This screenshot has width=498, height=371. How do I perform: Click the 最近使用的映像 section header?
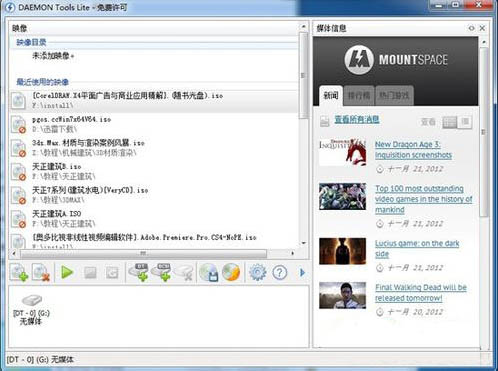pos(43,82)
